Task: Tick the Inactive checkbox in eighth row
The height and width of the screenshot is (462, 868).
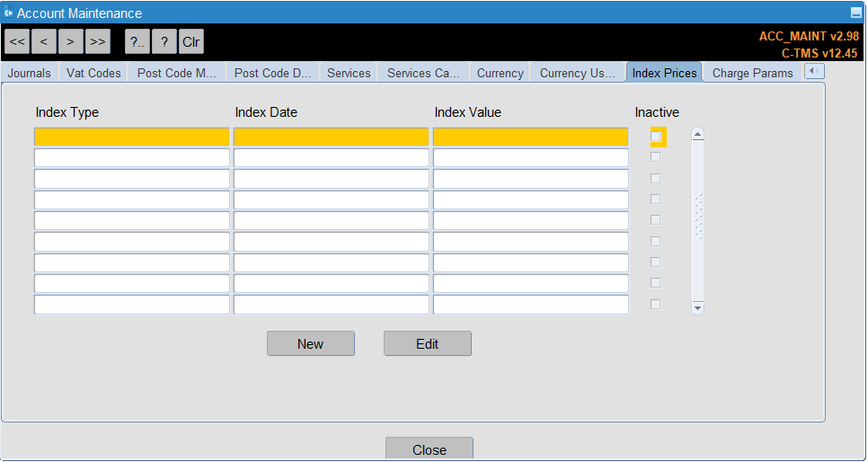Action: 655,283
